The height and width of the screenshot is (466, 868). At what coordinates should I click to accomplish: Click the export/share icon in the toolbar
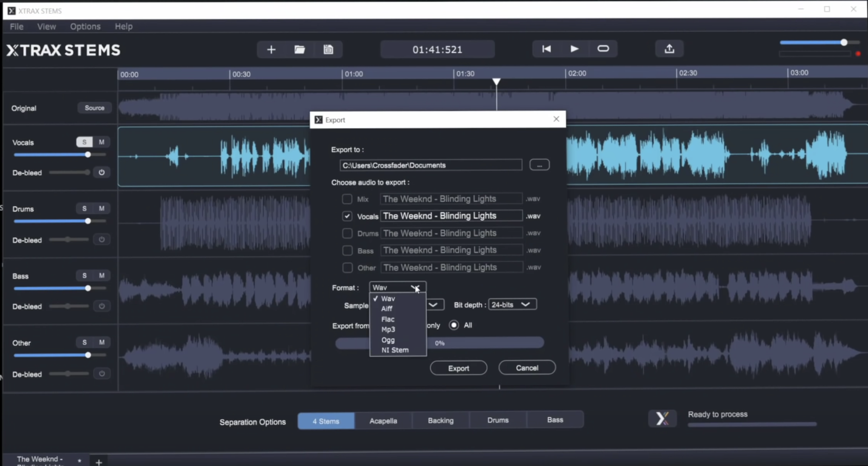(669, 48)
